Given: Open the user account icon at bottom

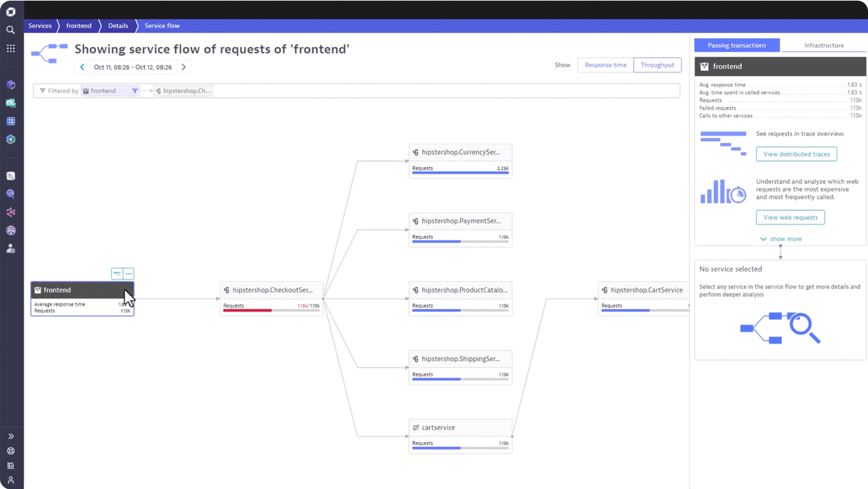Looking at the screenshot, I should [11, 480].
